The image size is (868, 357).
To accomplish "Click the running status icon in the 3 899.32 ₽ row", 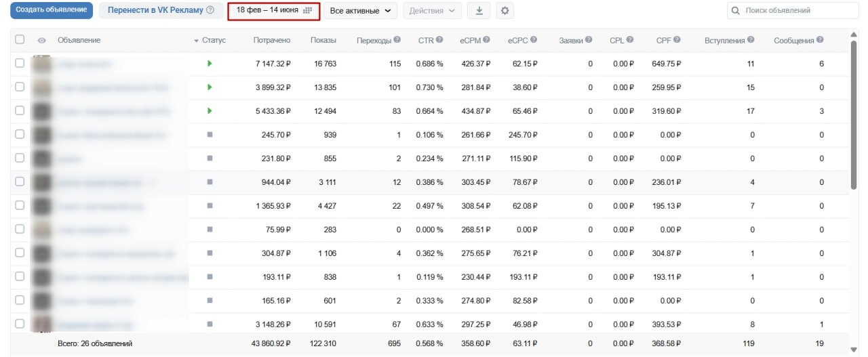I will [x=210, y=87].
